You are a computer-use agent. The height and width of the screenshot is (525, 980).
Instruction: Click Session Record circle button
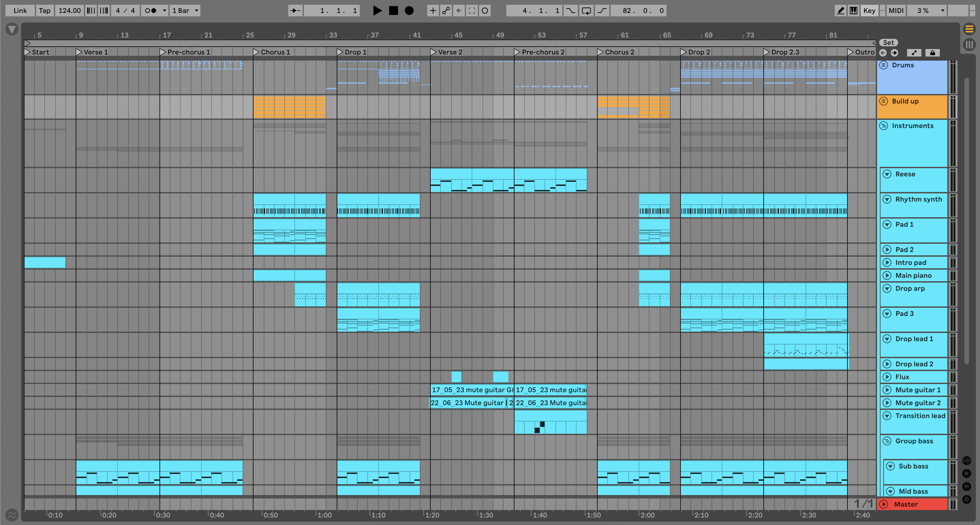(485, 11)
